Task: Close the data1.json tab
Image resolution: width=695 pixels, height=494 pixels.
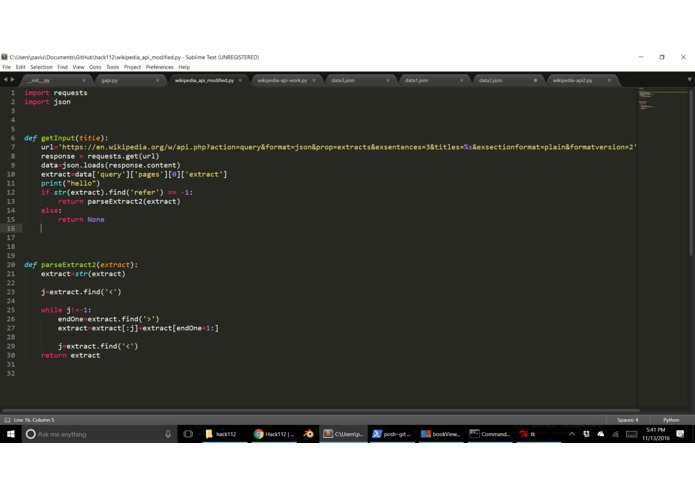Action: tap(461, 81)
